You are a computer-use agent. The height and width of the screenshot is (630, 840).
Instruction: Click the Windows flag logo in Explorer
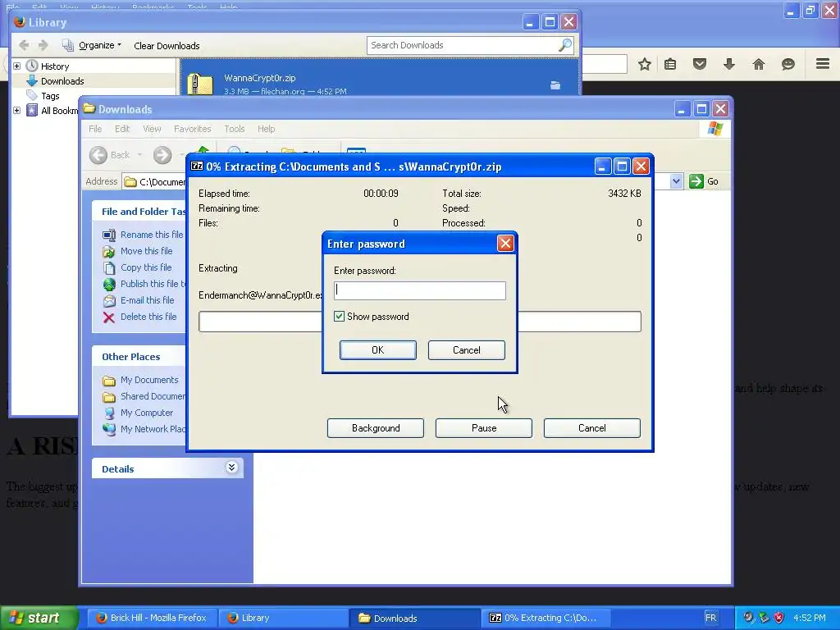click(x=714, y=129)
